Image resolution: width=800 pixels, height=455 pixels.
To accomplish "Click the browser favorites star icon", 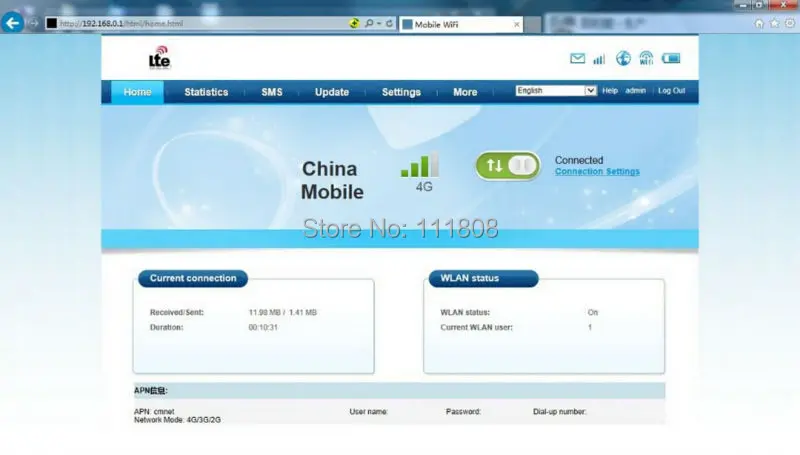I will pyautogui.click(x=774, y=23).
